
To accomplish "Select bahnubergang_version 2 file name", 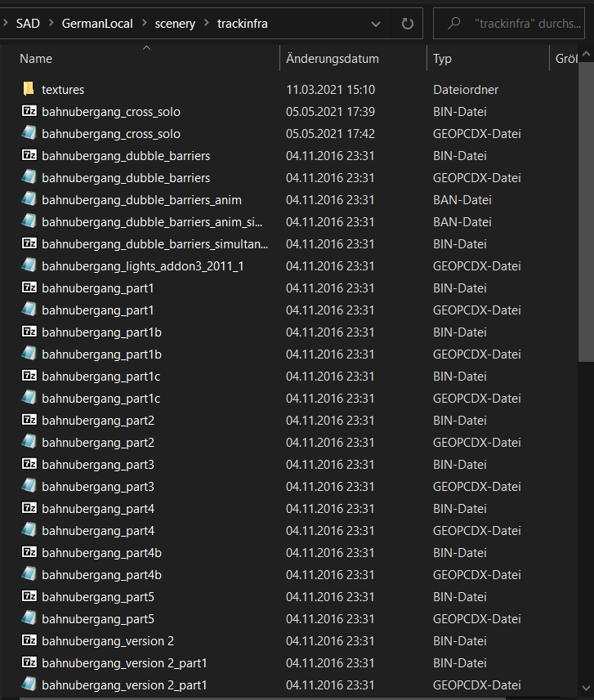I will tap(108, 640).
